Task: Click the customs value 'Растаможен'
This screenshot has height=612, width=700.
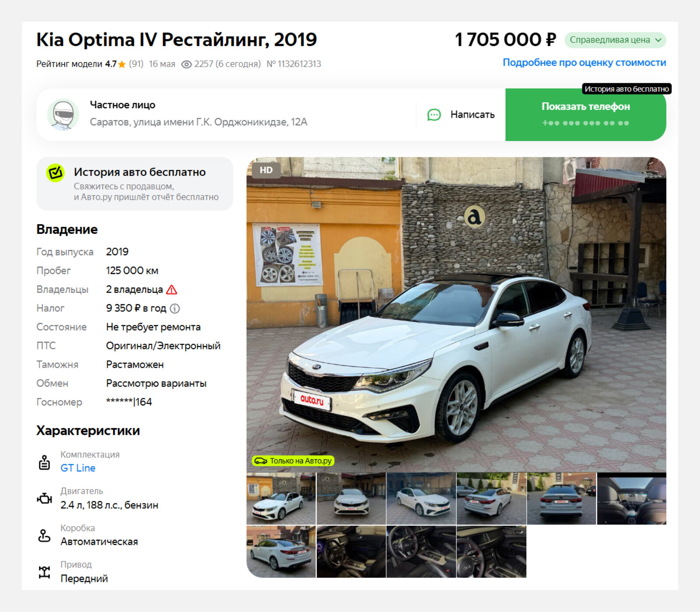Action: pos(135,365)
